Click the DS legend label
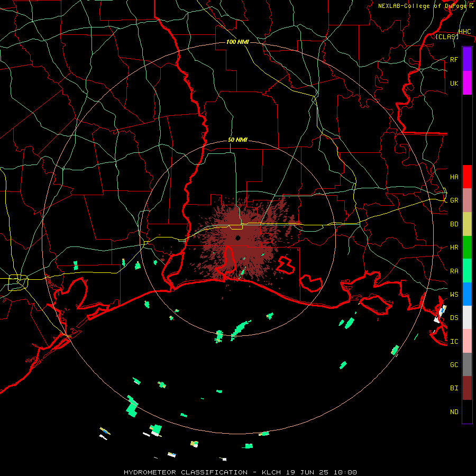476x476 pixels. 454,318
